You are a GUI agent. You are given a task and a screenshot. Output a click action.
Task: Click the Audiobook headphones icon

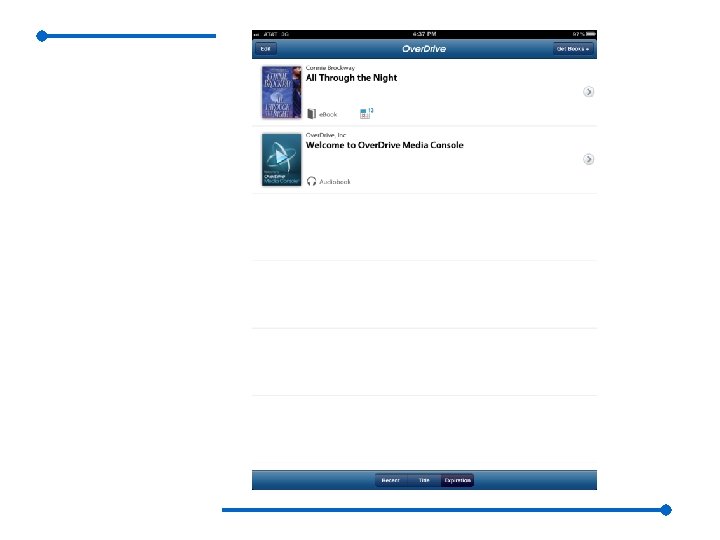click(311, 181)
